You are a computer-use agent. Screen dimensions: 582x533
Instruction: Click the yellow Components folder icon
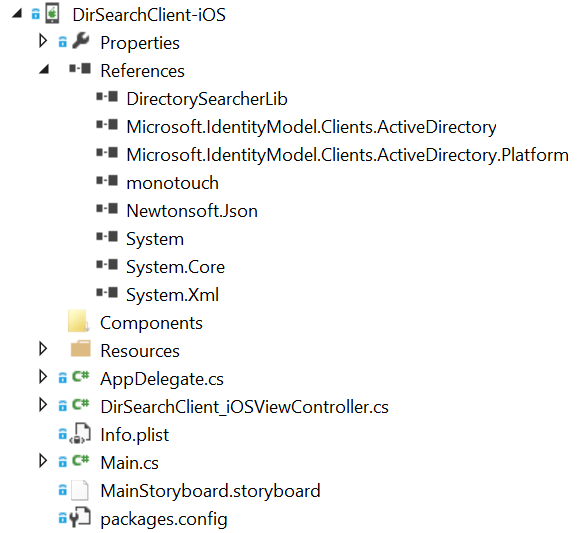click(x=78, y=321)
